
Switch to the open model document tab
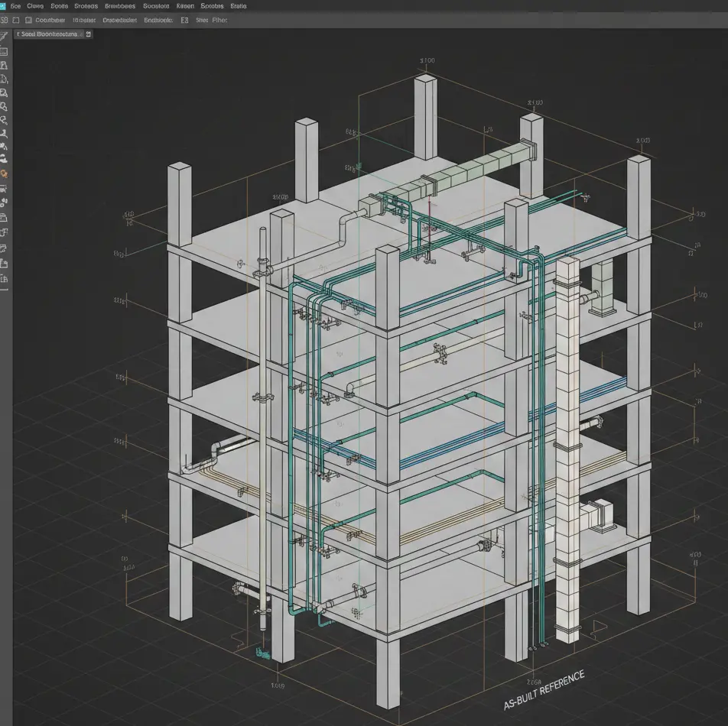click(50, 34)
